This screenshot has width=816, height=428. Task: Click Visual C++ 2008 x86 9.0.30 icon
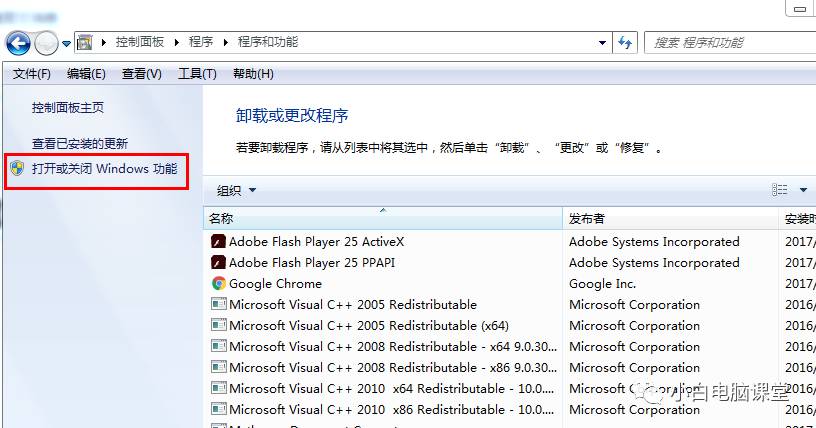tap(219, 367)
